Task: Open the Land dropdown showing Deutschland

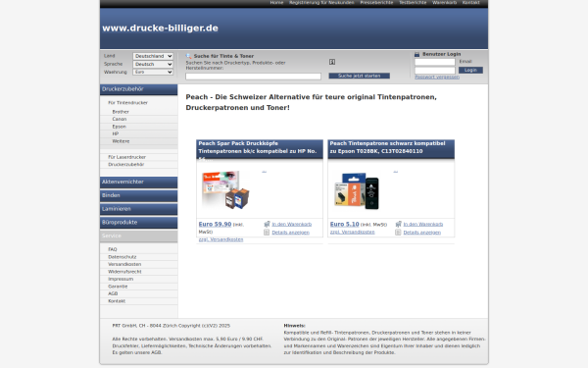Action: [x=153, y=56]
